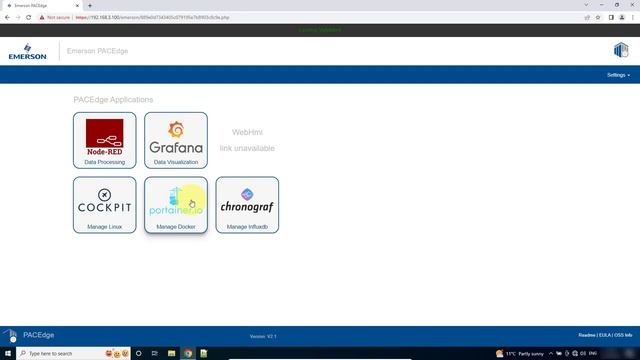The image size is (640, 360).
Task: Go back using browser back arrow
Action: (7, 18)
